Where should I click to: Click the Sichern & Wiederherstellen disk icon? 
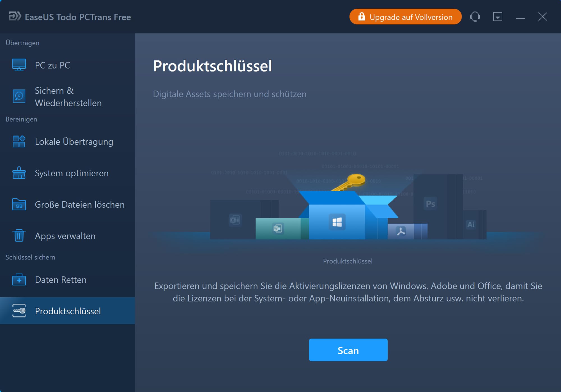pyautogui.click(x=19, y=96)
